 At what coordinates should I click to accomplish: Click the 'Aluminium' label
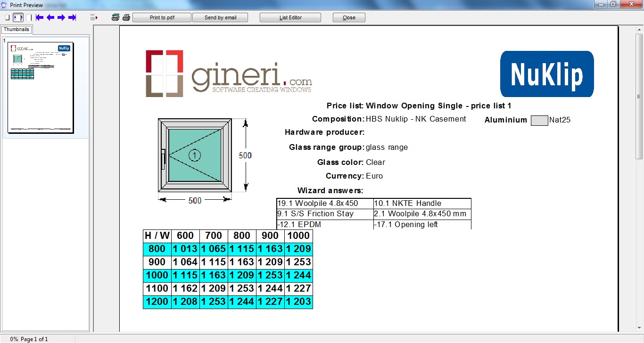506,120
